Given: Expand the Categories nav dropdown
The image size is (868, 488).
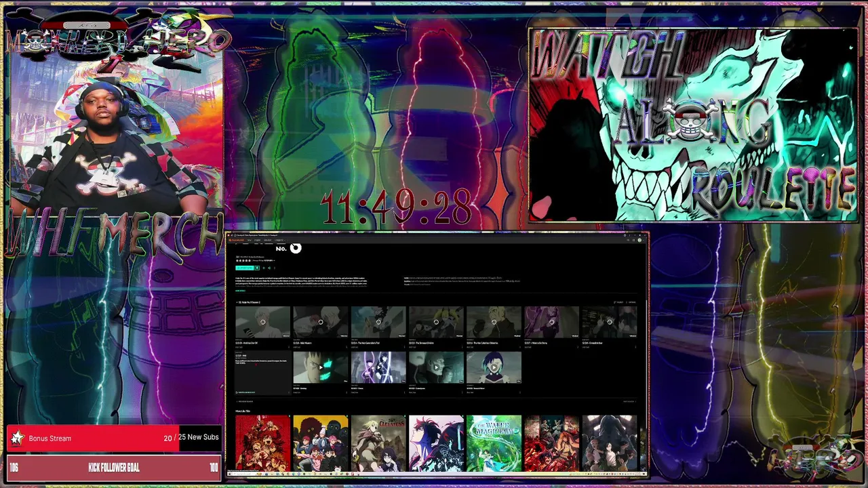Looking at the screenshot, I should coord(279,240).
